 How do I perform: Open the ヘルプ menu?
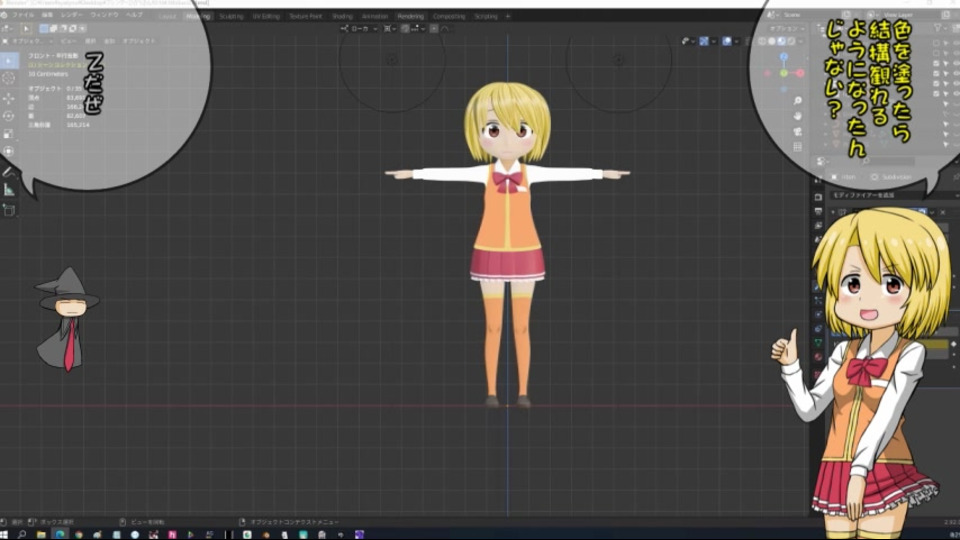pyautogui.click(x=134, y=15)
